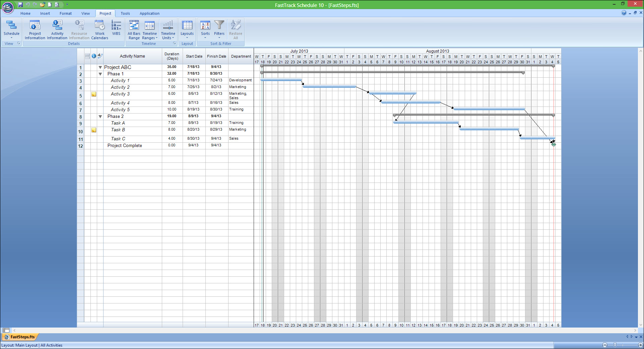
Task: Collapse the Phase 1 group
Action: (x=100, y=74)
